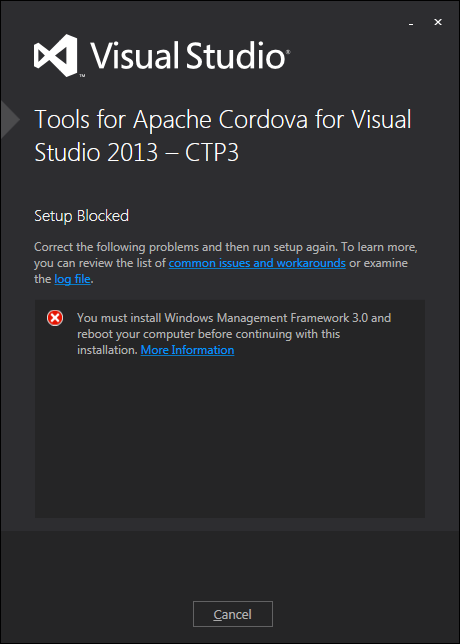The image size is (460, 644).
Task: Click the 'reboot your computer' line of the error
Action: (209, 334)
